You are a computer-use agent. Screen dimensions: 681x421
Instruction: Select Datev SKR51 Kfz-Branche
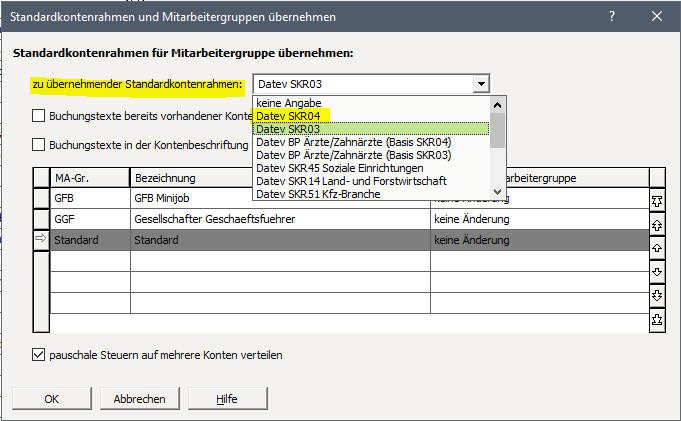click(x=371, y=194)
